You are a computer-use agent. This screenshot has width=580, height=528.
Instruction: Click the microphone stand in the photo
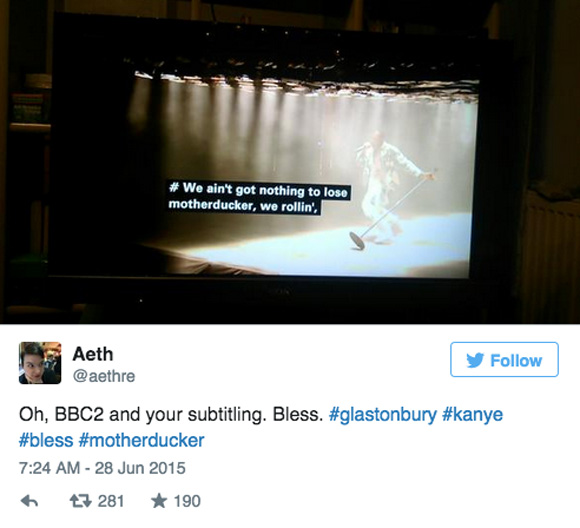pyautogui.click(x=392, y=210)
